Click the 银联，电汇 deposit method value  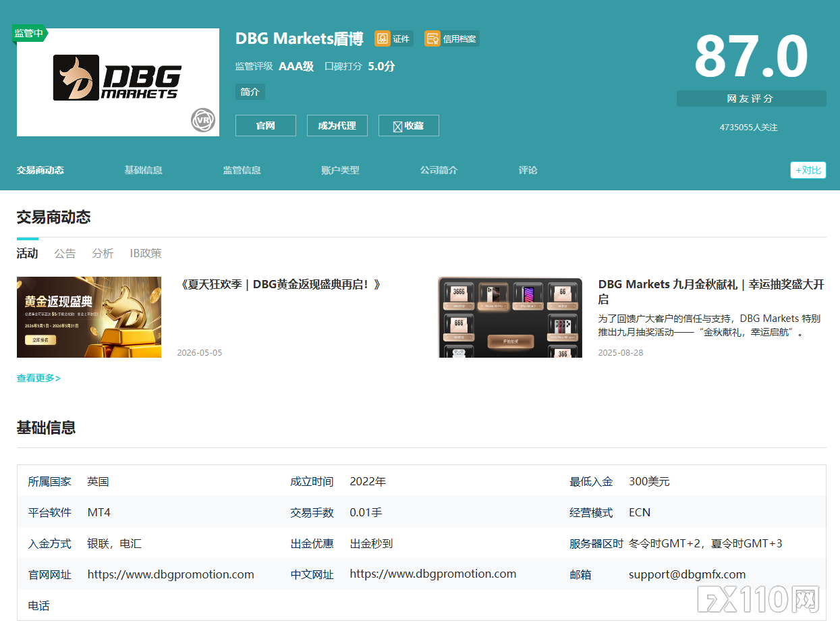pos(115,544)
